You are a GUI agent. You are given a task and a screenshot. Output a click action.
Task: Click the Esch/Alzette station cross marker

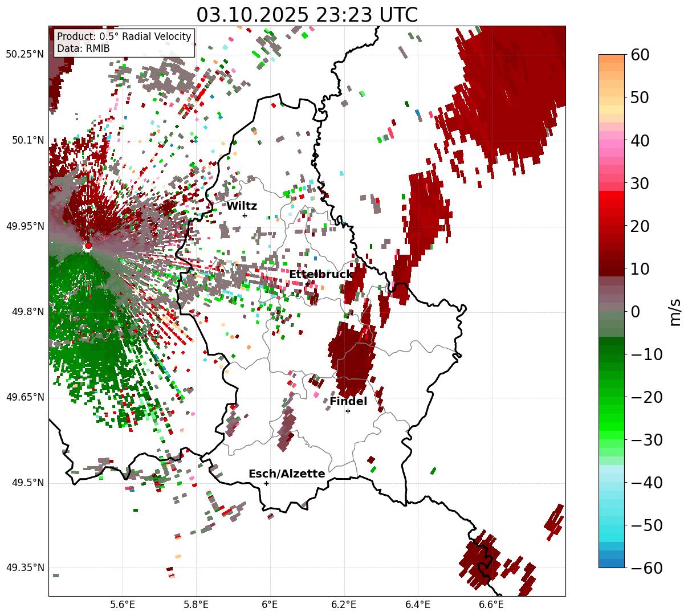(x=266, y=483)
